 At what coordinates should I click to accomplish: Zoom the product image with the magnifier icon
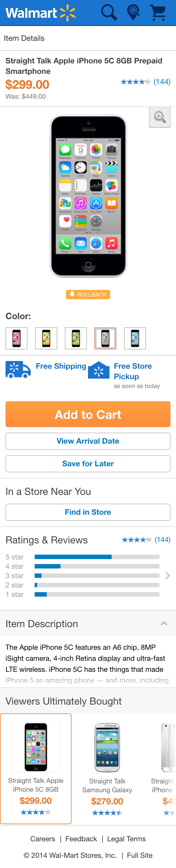click(159, 117)
